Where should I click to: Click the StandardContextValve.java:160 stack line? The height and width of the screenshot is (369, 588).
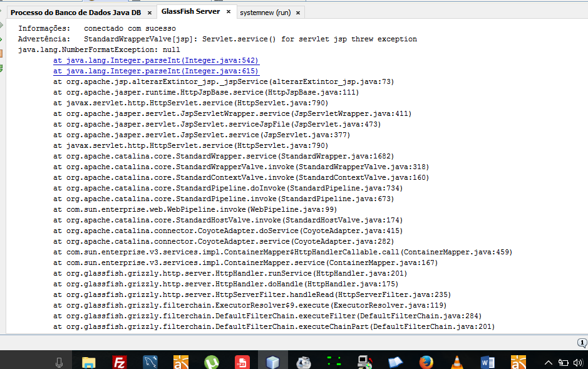click(240, 177)
